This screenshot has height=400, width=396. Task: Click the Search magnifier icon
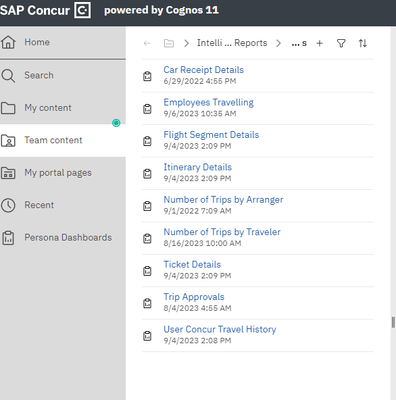point(8,76)
